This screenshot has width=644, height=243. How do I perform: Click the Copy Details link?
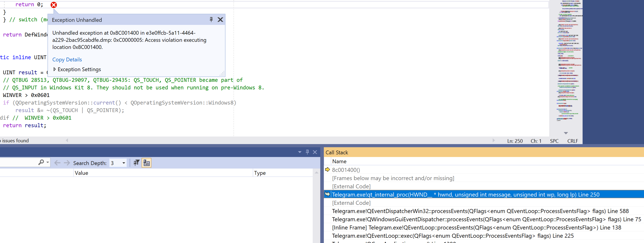point(67,59)
